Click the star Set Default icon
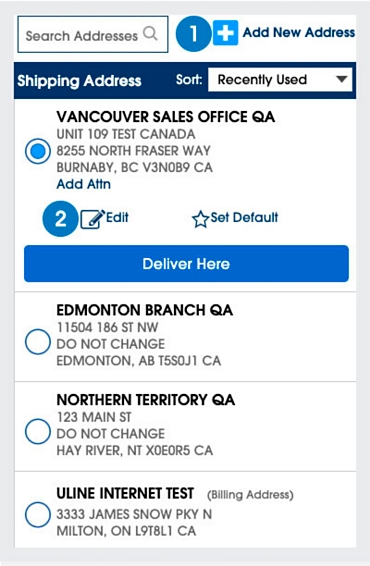Viewport: 370px width, 566px height. 200,219
